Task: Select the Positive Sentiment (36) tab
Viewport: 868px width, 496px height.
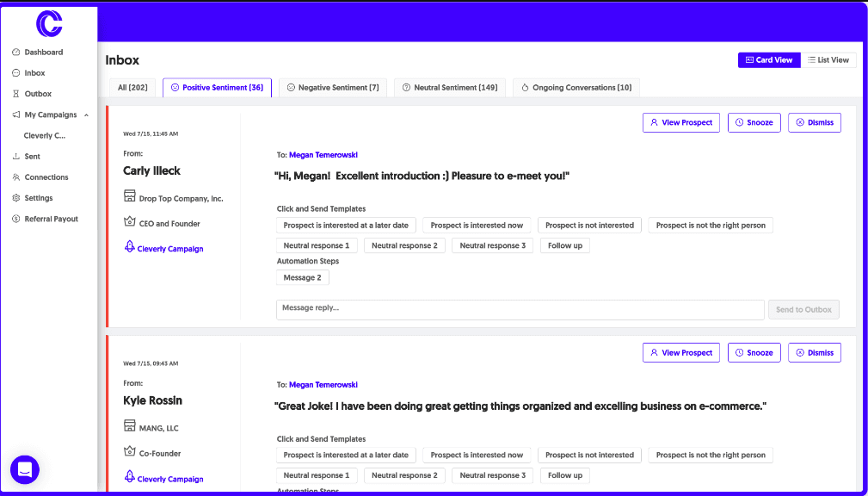Action: (x=217, y=88)
